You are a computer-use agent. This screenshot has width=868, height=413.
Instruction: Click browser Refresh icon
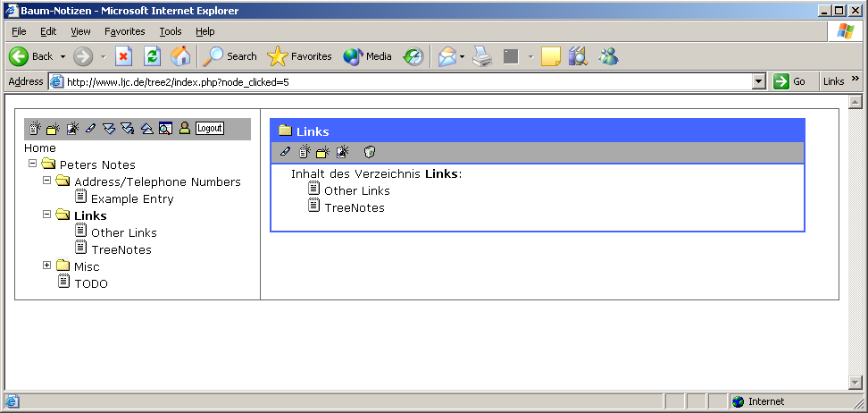coord(152,56)
